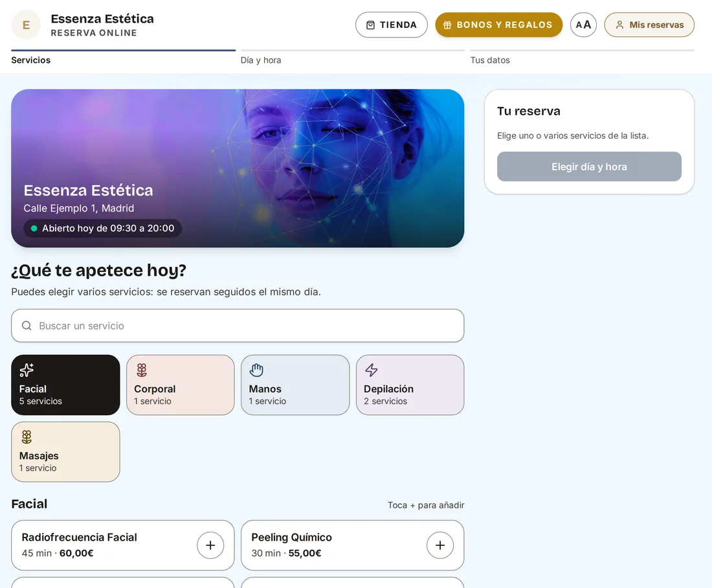Click the Radiofrecuencia Facial service title
712x588 pixels.
pyautogui.click(x=80, y=537)
